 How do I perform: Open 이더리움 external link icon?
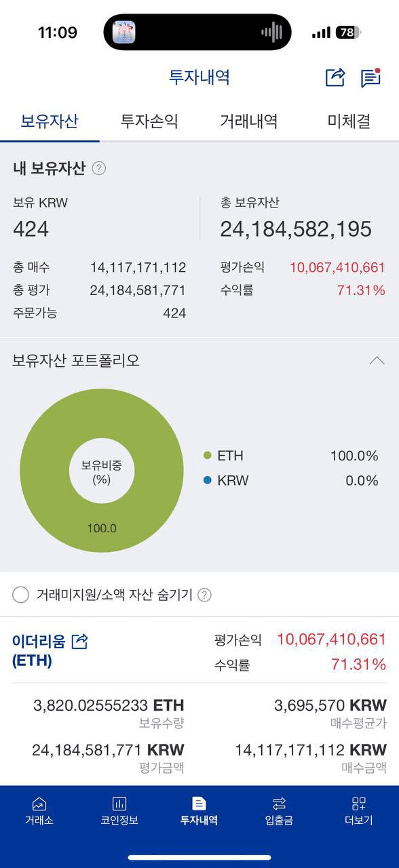tap(80, 641)
